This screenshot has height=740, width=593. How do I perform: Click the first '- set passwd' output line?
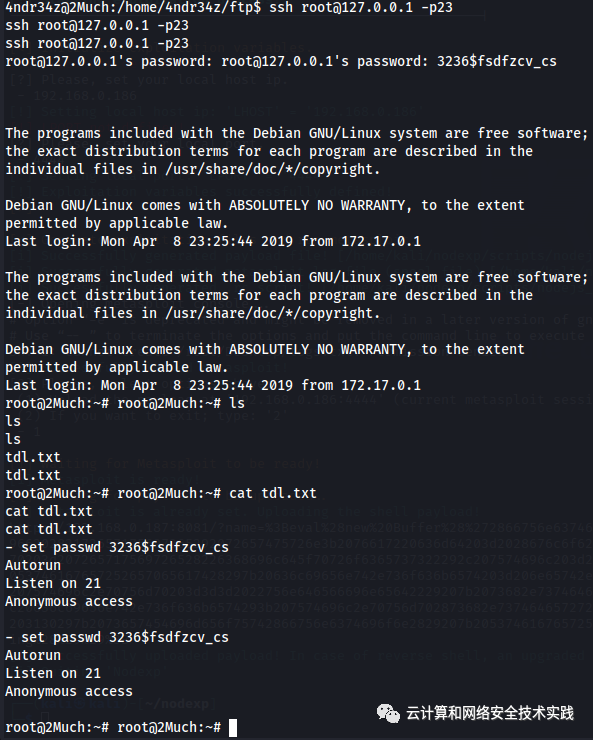(x=117, y=547)
